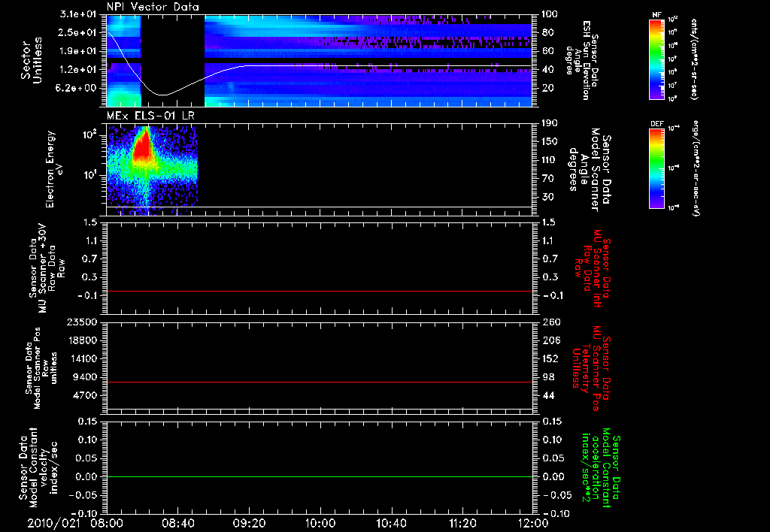Click the 11:20 time tick label
770x532 pixels.
(462, 523)
